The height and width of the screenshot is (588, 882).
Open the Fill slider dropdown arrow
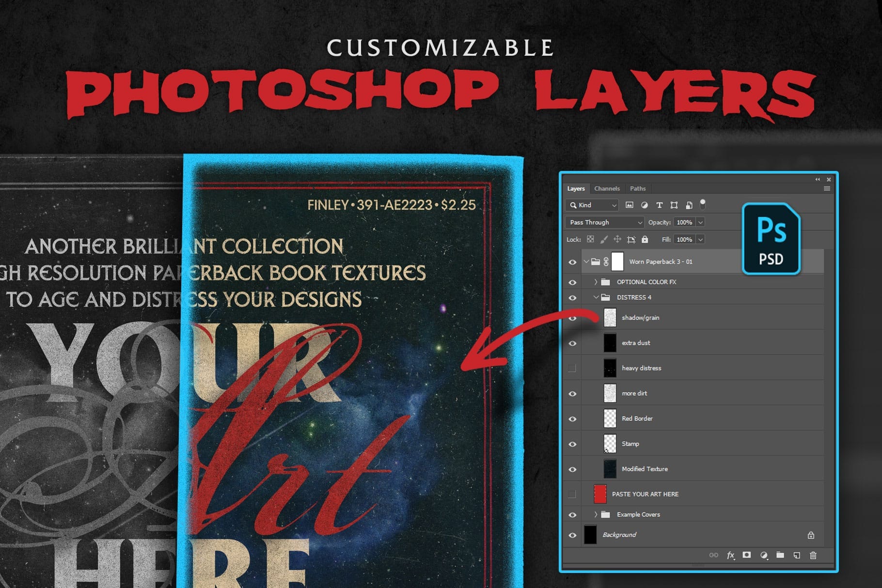pos(700,239)
